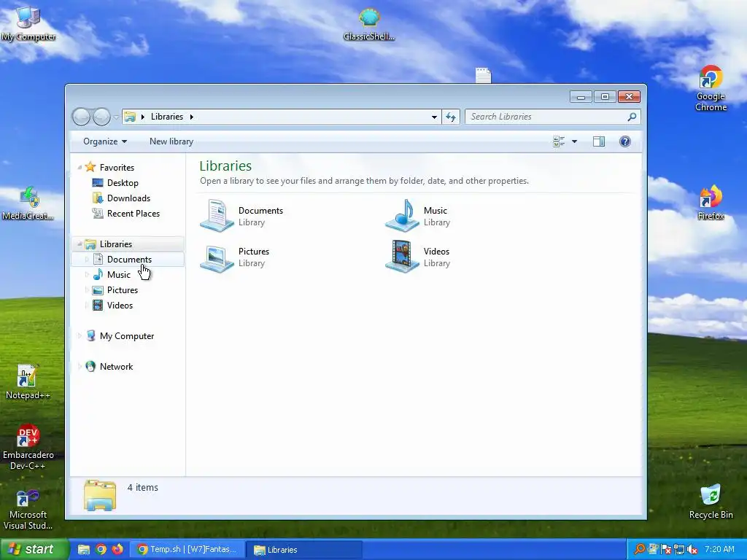
Task: Open the Organize dropdown menu
Action: (x=105, y=141)
